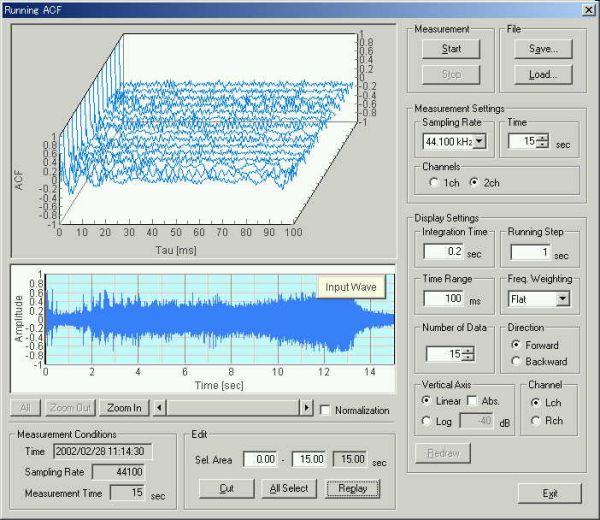
Task: Select the 1ch channels radio button
Action: point(432,182)
